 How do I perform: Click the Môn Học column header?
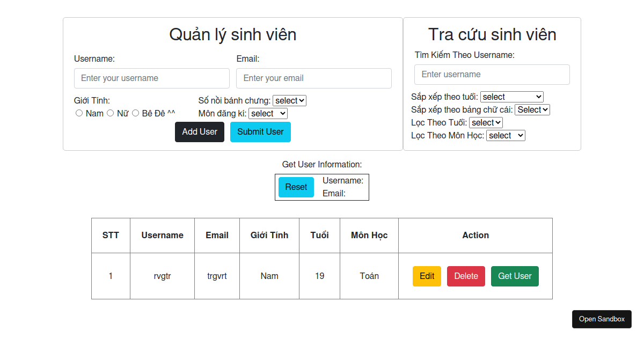click(369, 236)
